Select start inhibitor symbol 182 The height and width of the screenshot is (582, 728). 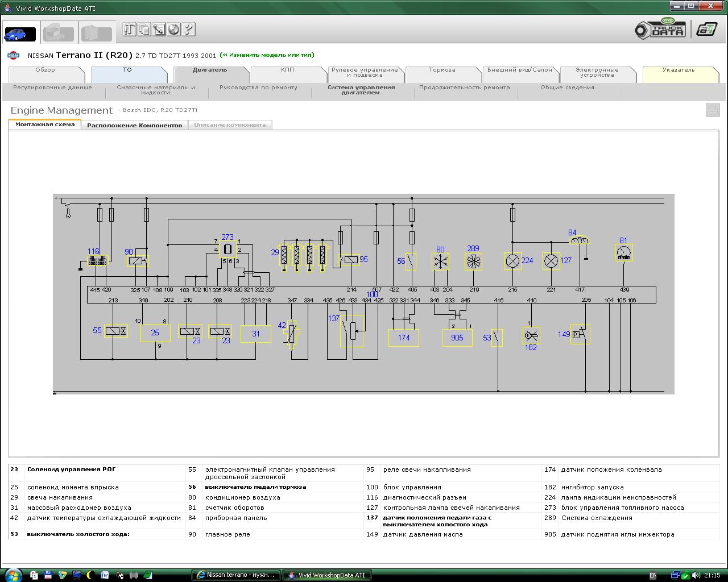point(531,335)
